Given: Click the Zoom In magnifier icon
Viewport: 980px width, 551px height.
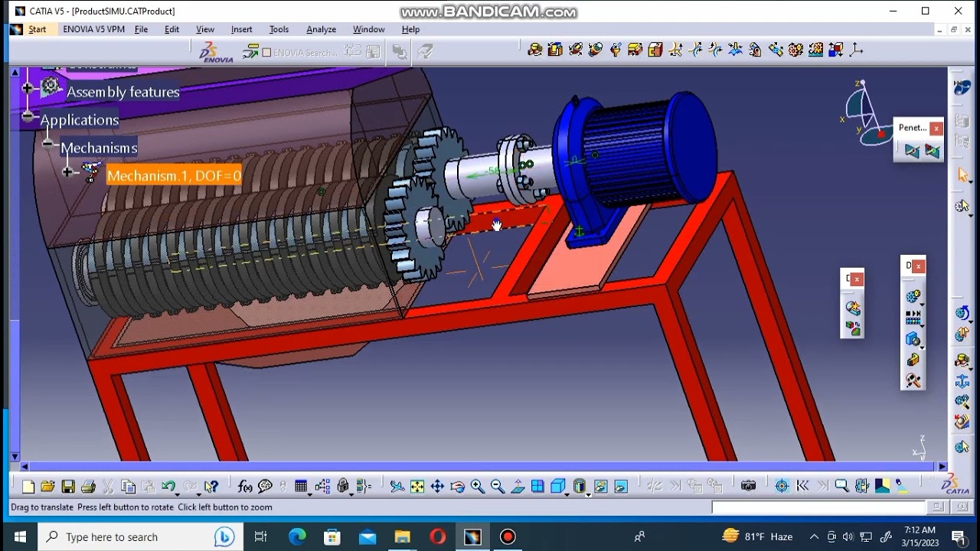Looking at the screenshot, I should coord(477,486).
